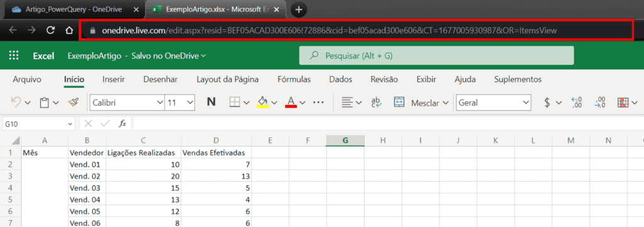Apply red font color with the A icon
This screenshot has height=227, width=644.
291,102
